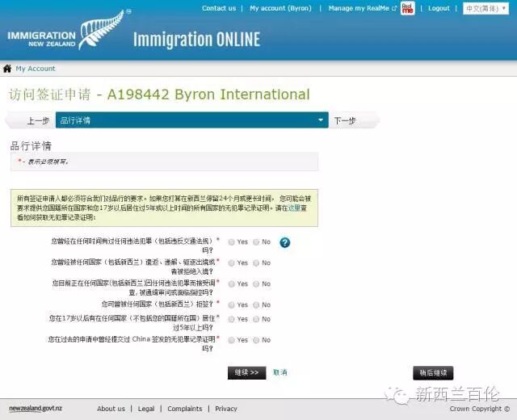Open the 品行详情 section dropdown
This screenshot has height=420, width=517.
click(x=192, y=120)
